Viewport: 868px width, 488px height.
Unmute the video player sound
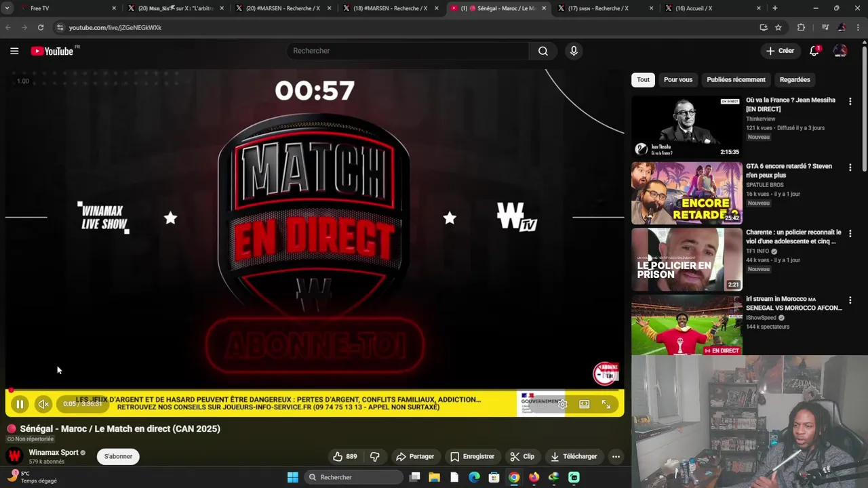point(43,404)
